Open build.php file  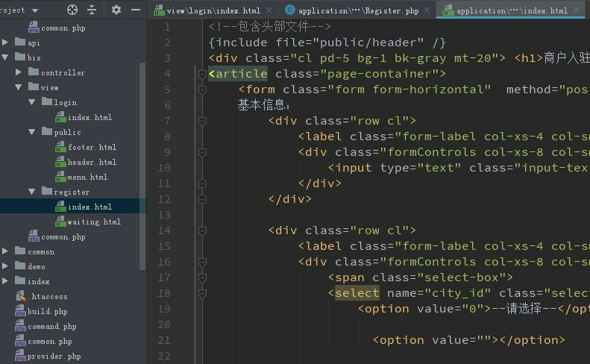point(48,311)
